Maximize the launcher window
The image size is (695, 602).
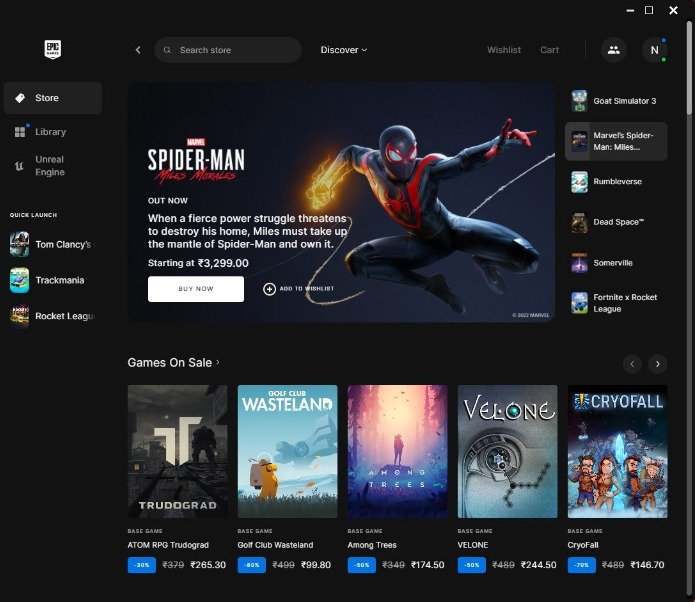649,10
